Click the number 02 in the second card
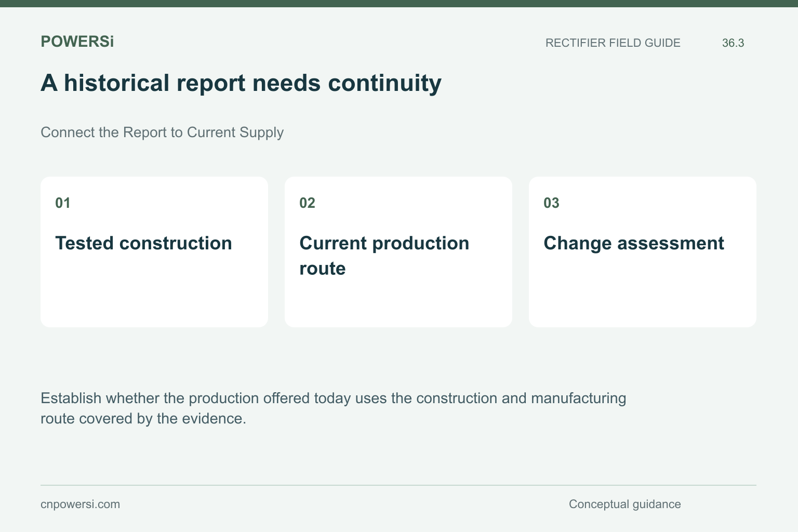Viewport: 798px width, 532px height. [x=307, y=203]
